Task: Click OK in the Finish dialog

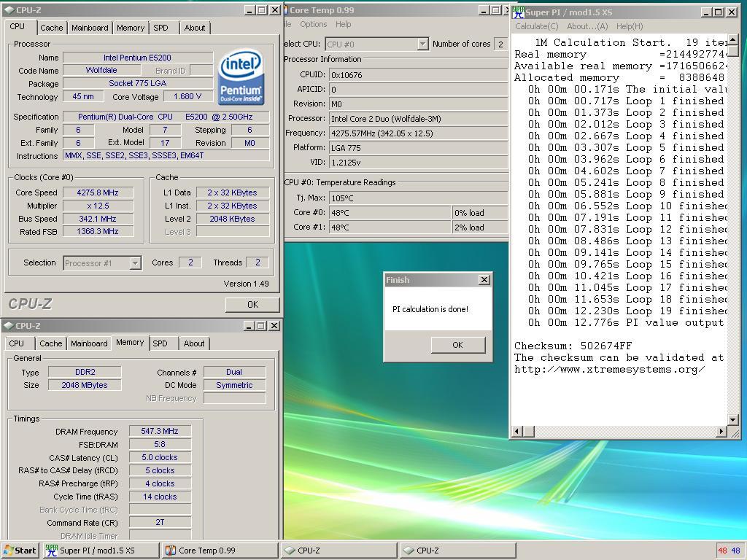Action: pyautogui.click(x=458, y=345)
